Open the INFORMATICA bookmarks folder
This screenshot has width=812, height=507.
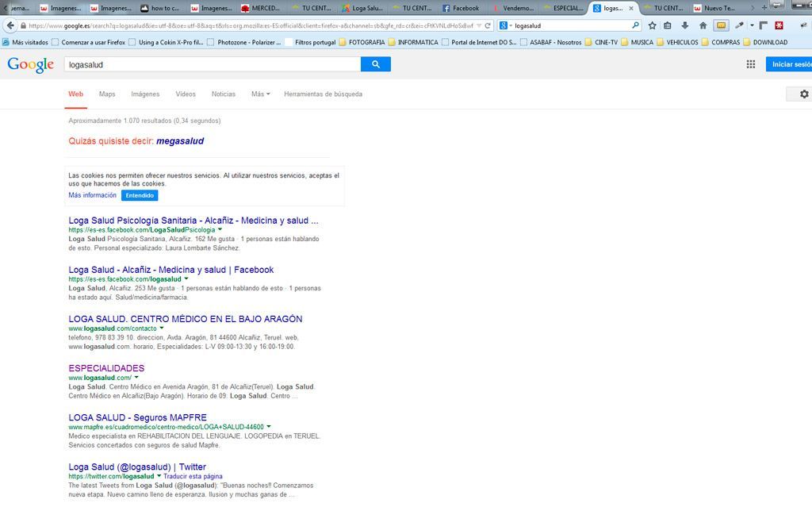(413, 43)
